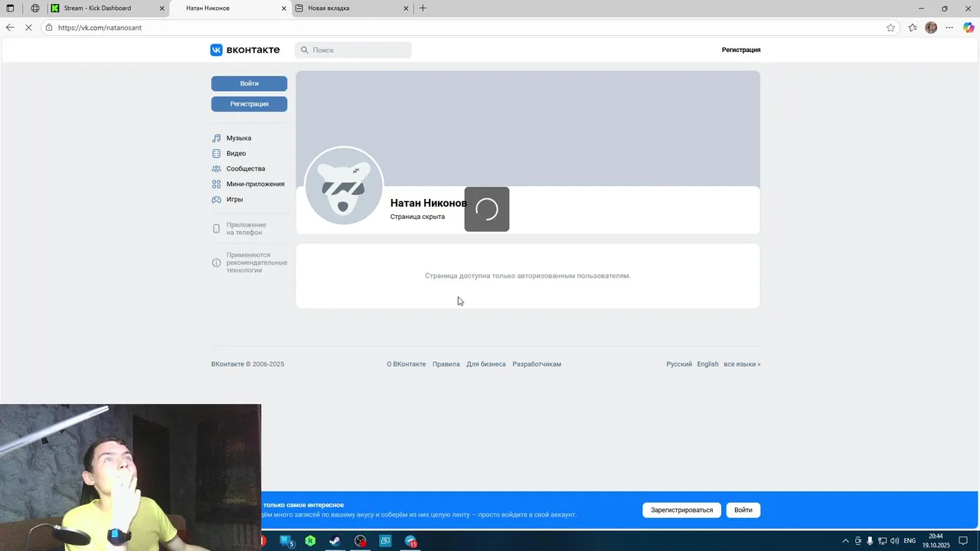
Task: Open Kick app in taskbar
Action: tap(310, 541)
